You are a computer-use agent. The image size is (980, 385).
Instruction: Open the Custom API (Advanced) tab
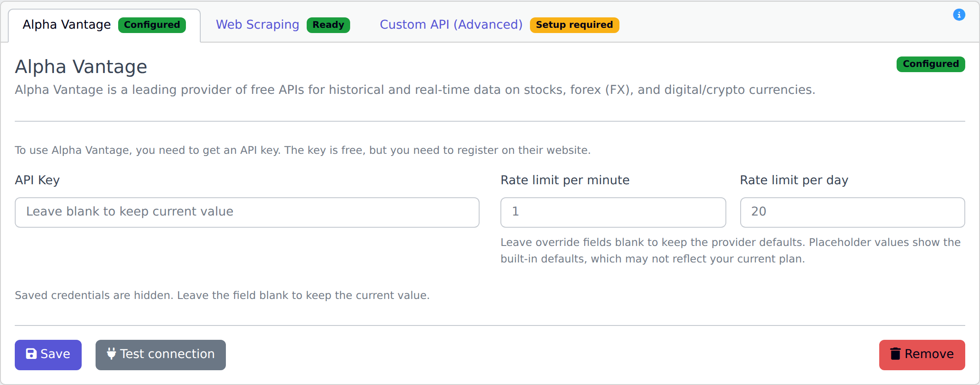click(x=499, y=25)
